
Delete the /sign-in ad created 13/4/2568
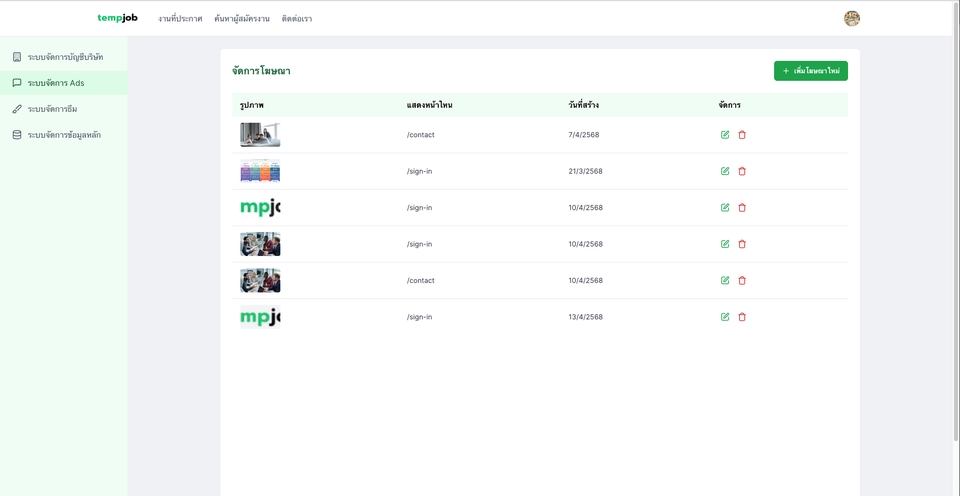742,317
